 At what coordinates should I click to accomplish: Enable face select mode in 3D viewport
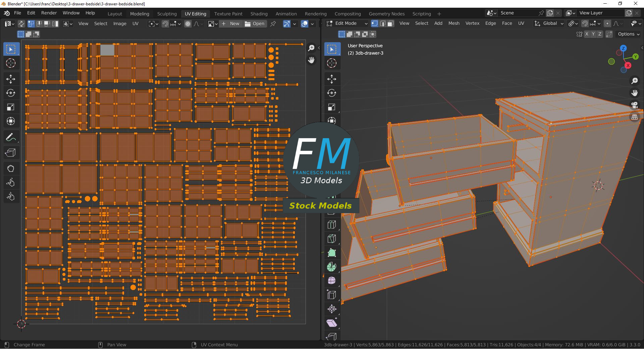click(391, 23)
